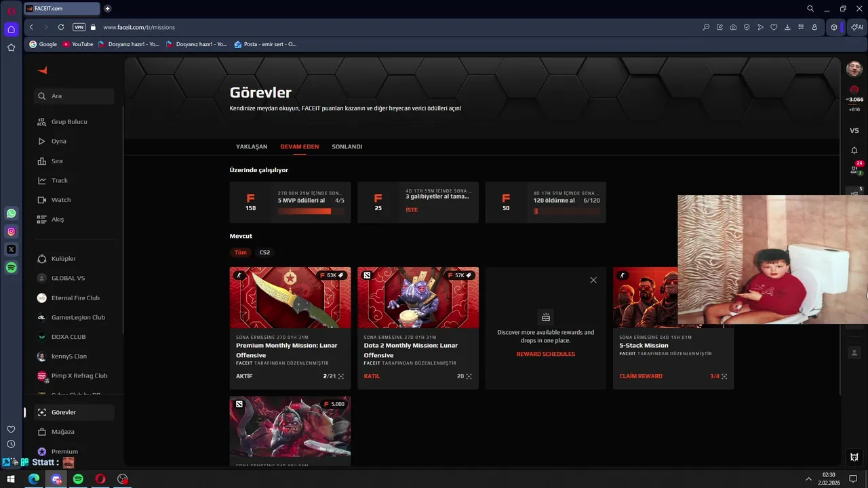The height and width of the screenshot is (488, 868).
Task: Open the 5 MVP ödülleri mission card
Action: [290, 203]
